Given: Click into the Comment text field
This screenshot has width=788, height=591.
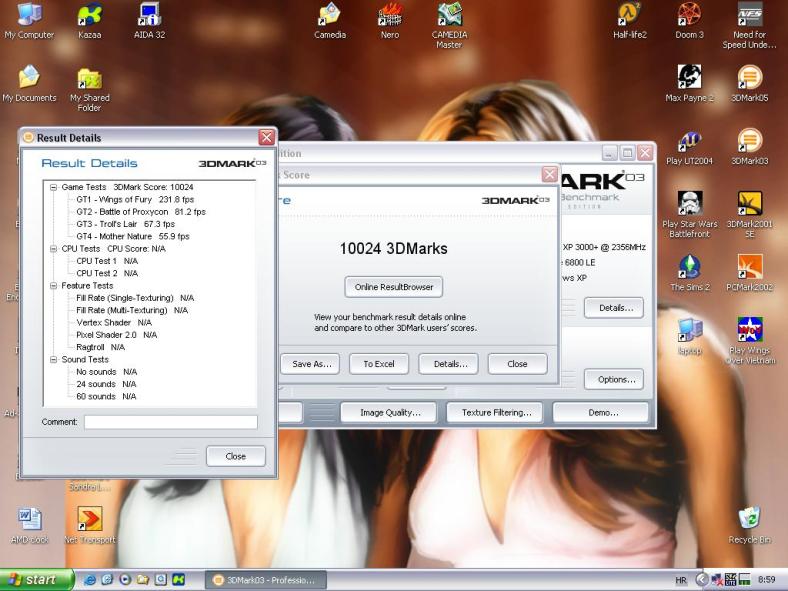Looking at the screenshot, I should 170,422.
